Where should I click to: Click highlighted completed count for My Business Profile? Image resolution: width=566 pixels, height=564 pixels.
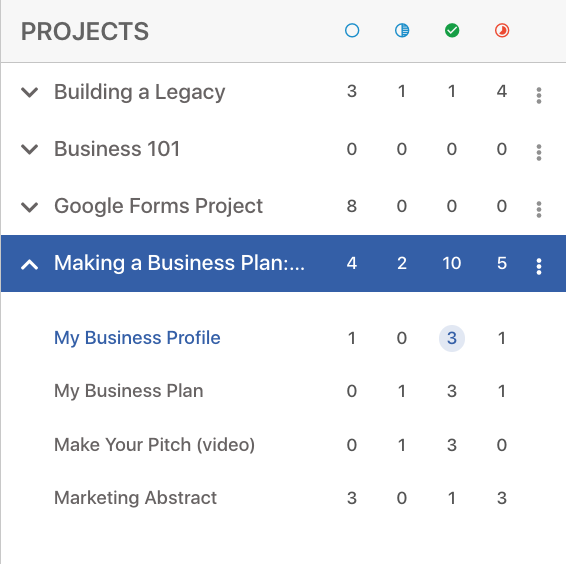[x=452, y=338]
